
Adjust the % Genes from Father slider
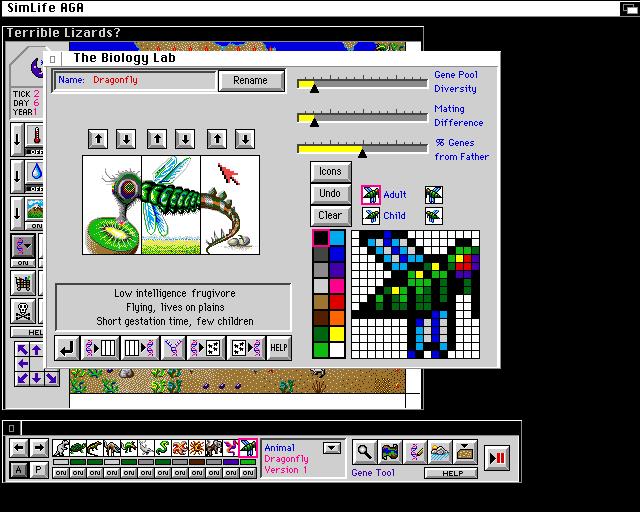362,149
